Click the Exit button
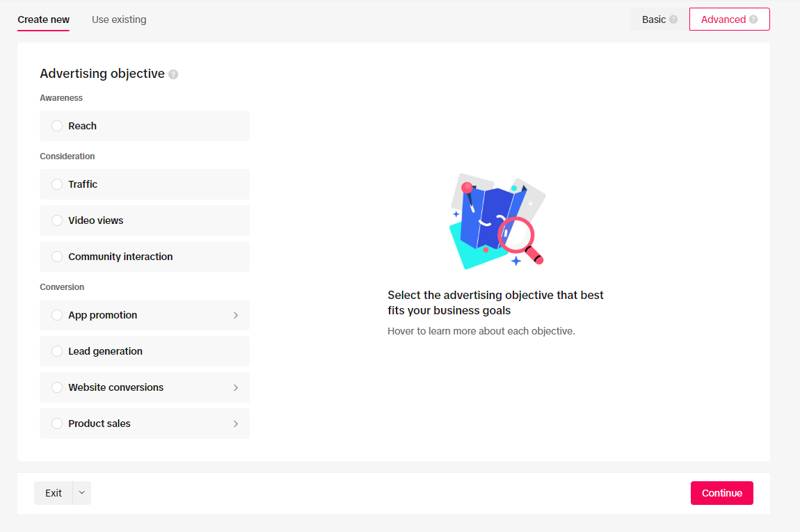Image resolution: width=800 pixels, height=532 pixels. (54, 493)
